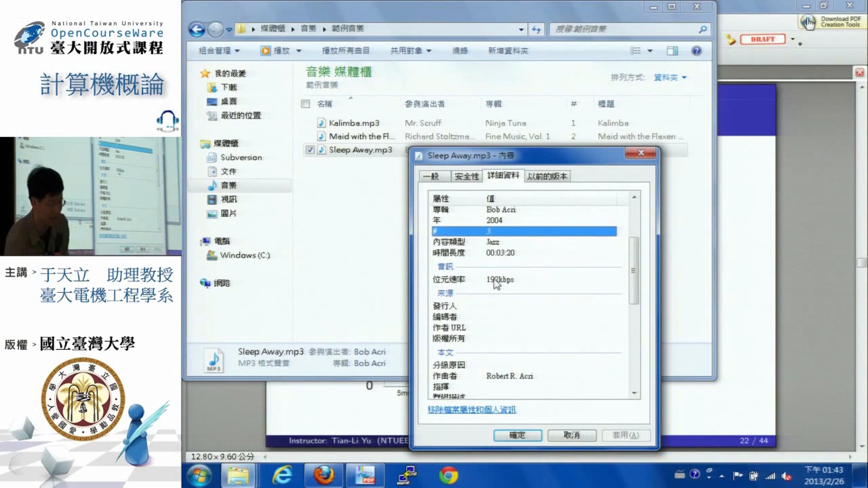Open the Explorer help question mark icon
Viewport: 868px width, 488px height.
click(x=696, y=51)
